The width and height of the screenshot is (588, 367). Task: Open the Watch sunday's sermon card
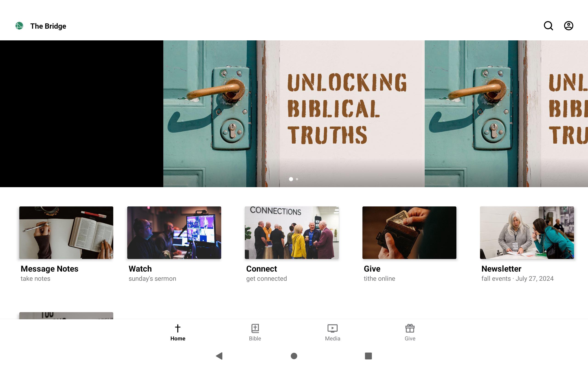[174, 232]
